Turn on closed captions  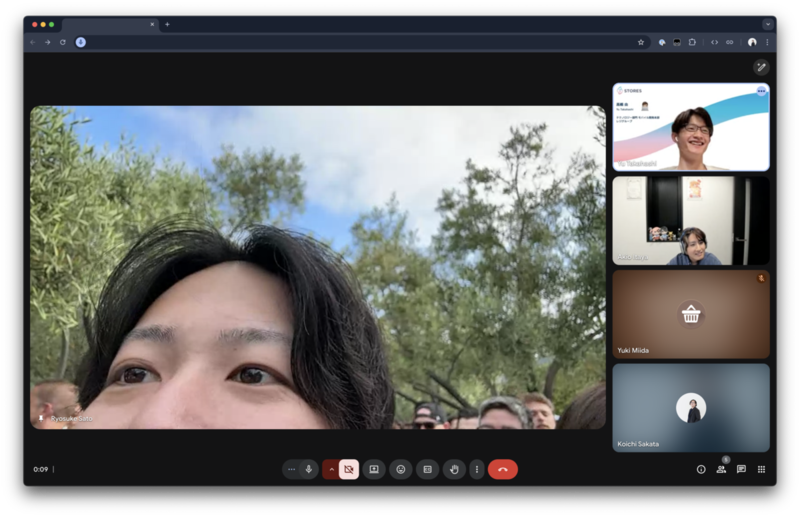428,470
